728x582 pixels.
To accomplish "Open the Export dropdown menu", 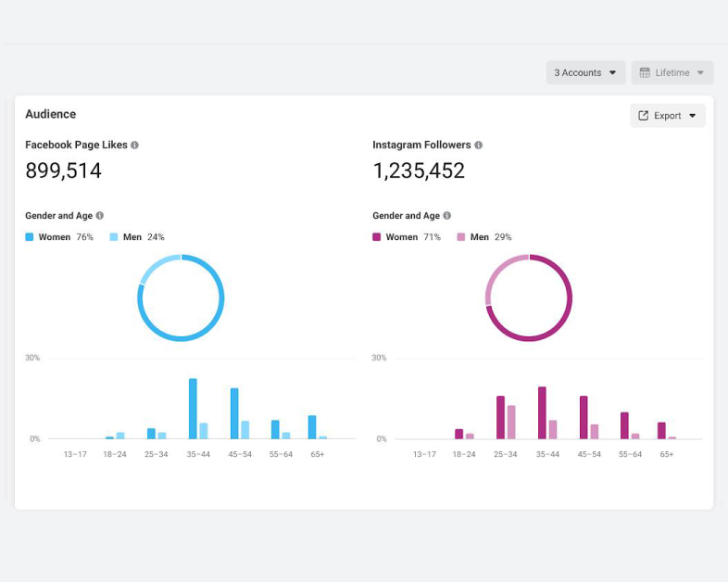I will pyautogui.click(x=668, y=116).
